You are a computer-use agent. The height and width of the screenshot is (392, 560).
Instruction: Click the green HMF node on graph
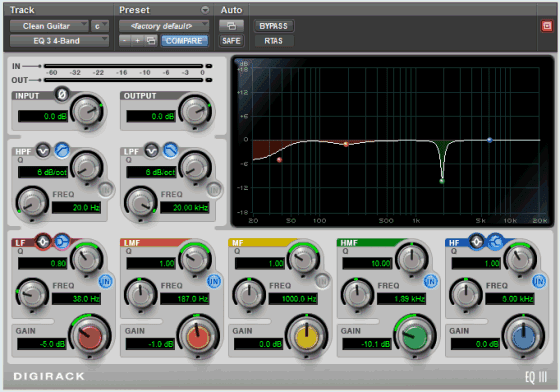coord(442,181)
